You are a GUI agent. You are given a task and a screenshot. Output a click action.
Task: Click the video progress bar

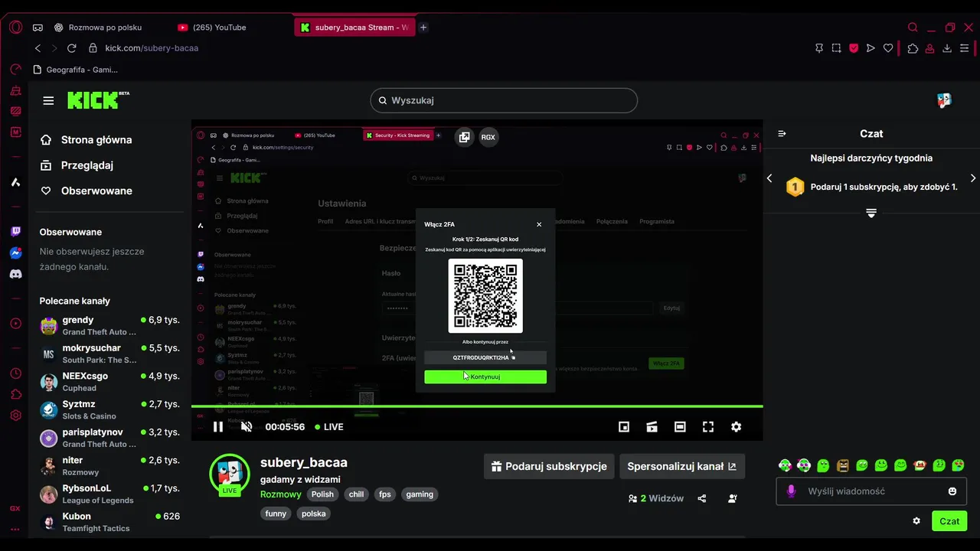(477, 406)
